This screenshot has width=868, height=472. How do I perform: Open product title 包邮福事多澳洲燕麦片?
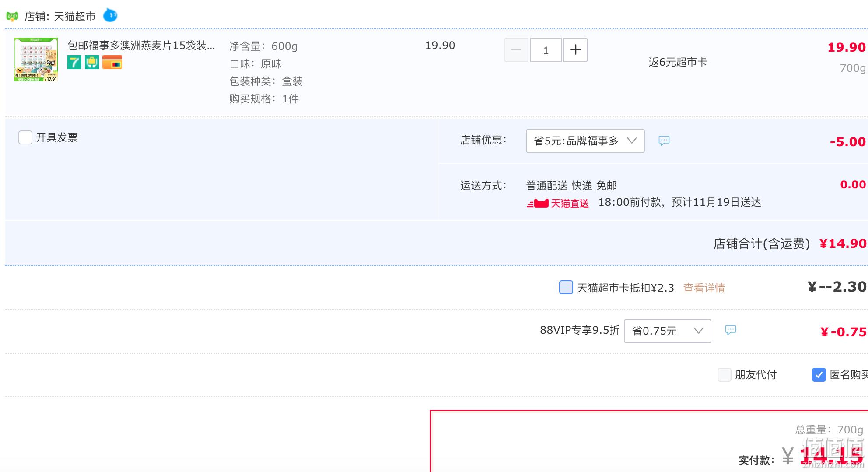coord(141,46)
